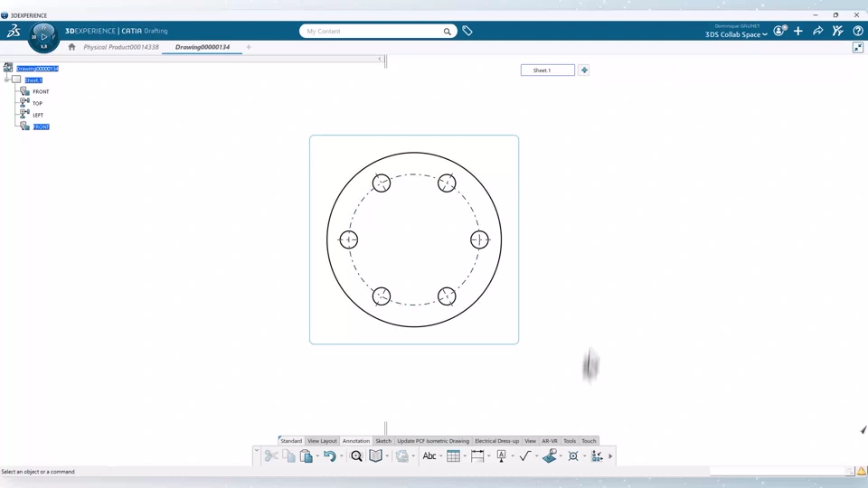Select the Center Line circle icon

point(573,455)
